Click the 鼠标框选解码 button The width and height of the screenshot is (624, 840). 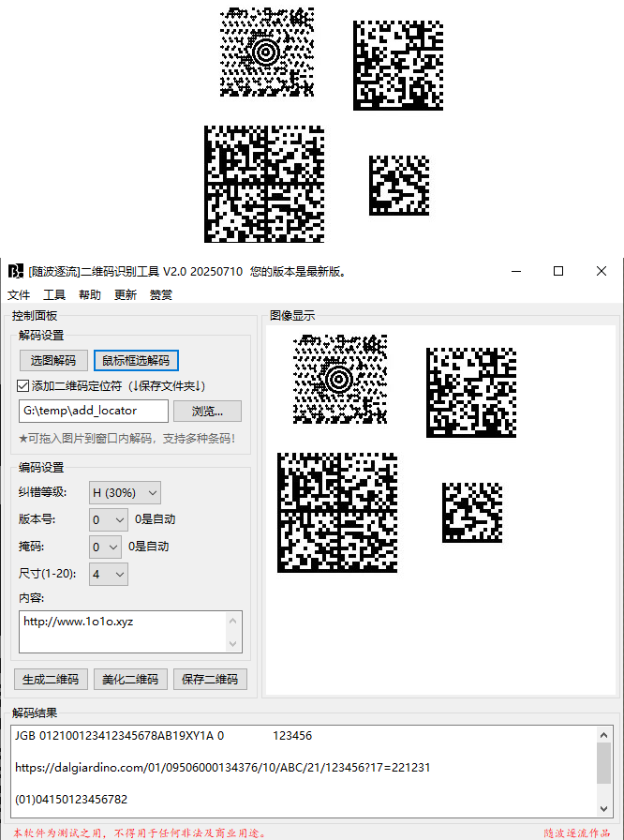click(x=136, y=361)
